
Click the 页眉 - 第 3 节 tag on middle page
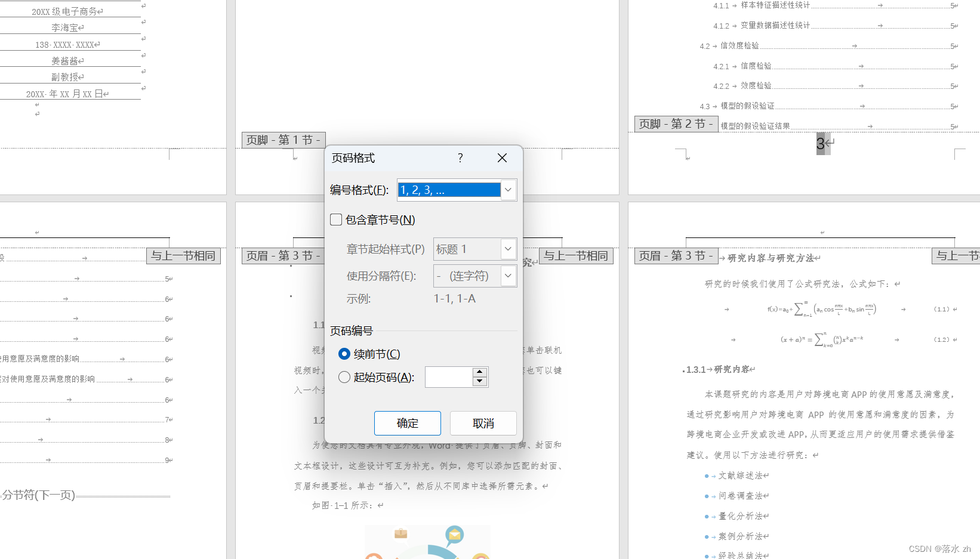click(x=283, y=255)
